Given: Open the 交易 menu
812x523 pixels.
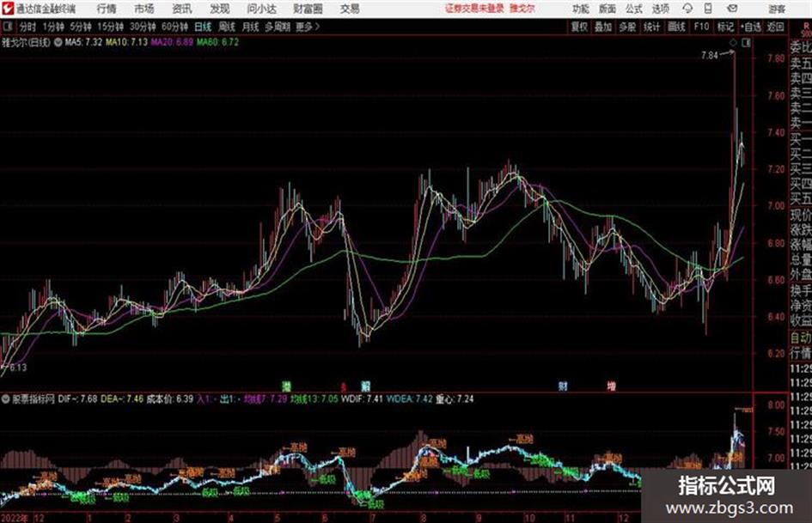Looking at the screenshot, I should (350, 9).
